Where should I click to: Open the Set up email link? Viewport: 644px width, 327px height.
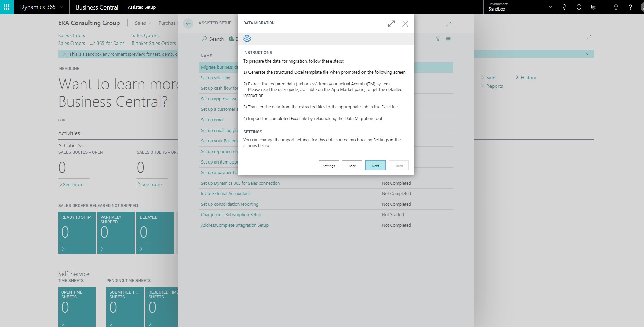point(212,120)
